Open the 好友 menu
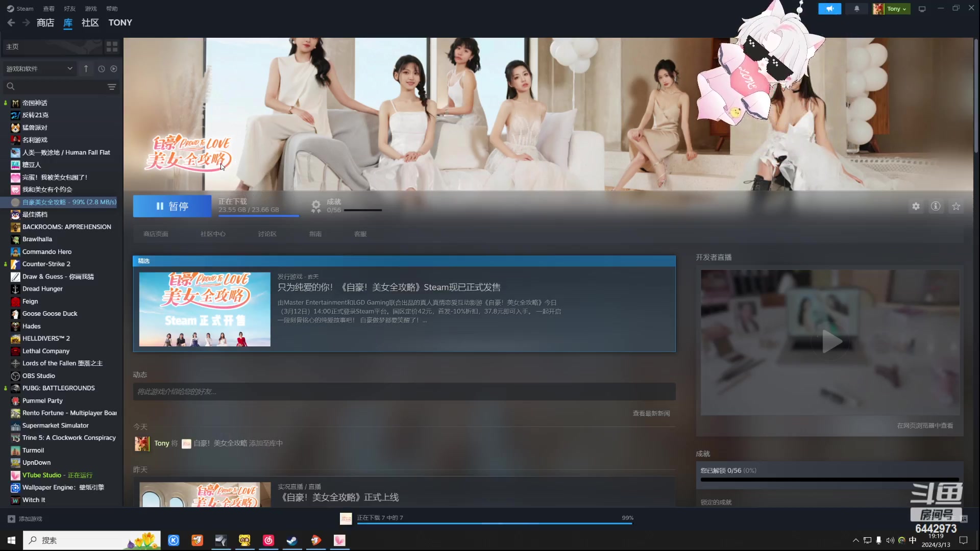Screen dimensions: 980x551 [69, 9]
